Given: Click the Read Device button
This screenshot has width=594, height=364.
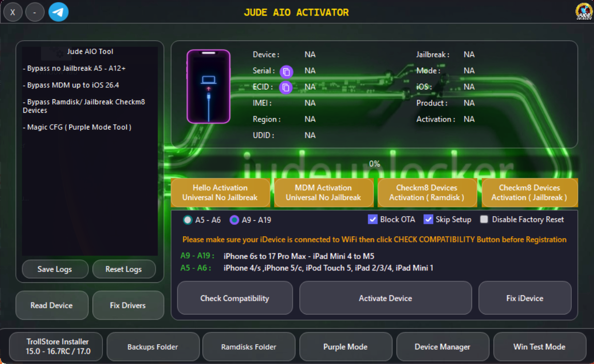Looking at the screenshot, I should pyautogui.click(x=52, y=305).
